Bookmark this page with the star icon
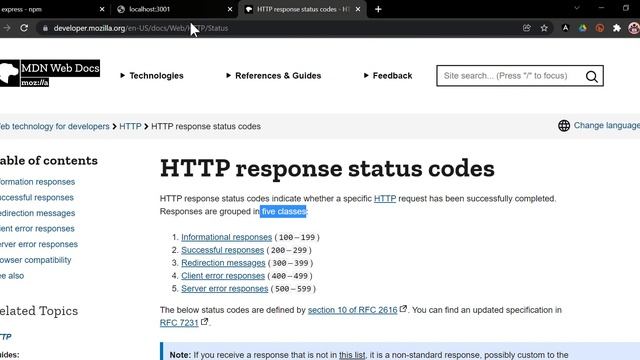Image resolution: width=640 pixels, height=360 pixels. tap(544, 28)
